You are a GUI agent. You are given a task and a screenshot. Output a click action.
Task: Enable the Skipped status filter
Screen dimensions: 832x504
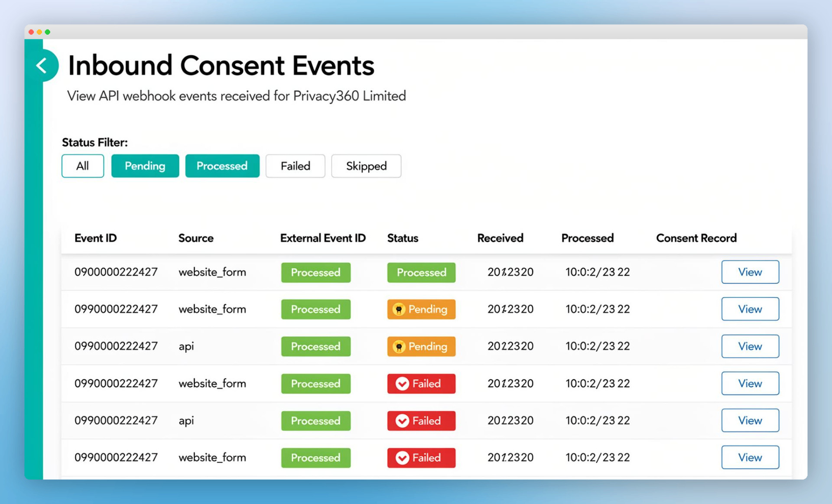[x=366, y=166]
